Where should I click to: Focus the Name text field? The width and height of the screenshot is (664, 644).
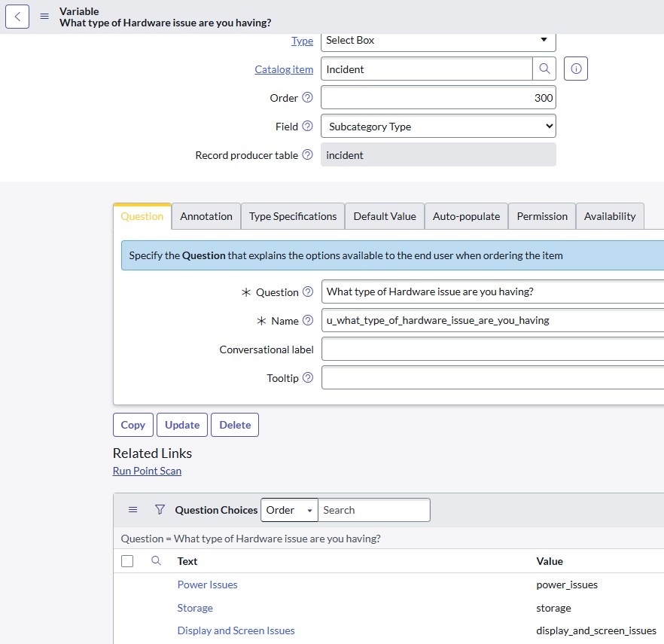pyautogui.click(x=492, y=321)
